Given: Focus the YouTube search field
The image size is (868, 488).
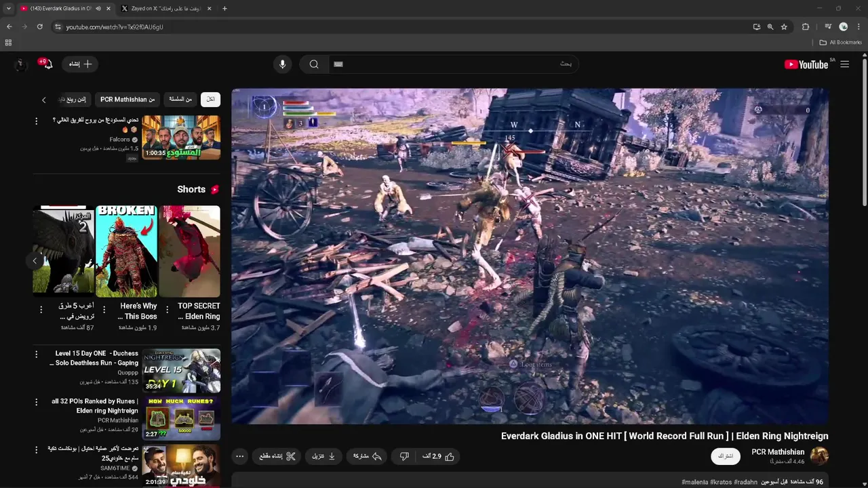Looking at the screenshot, I should click(x=453, y=64).
